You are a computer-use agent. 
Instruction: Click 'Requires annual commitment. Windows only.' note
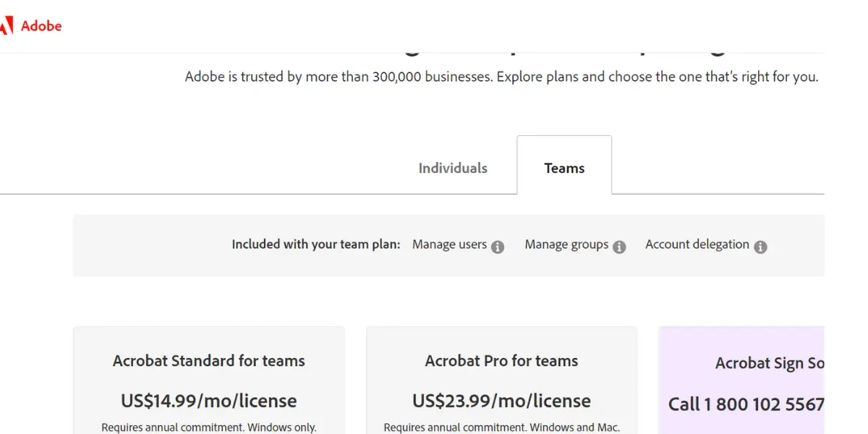coord(209,427)
